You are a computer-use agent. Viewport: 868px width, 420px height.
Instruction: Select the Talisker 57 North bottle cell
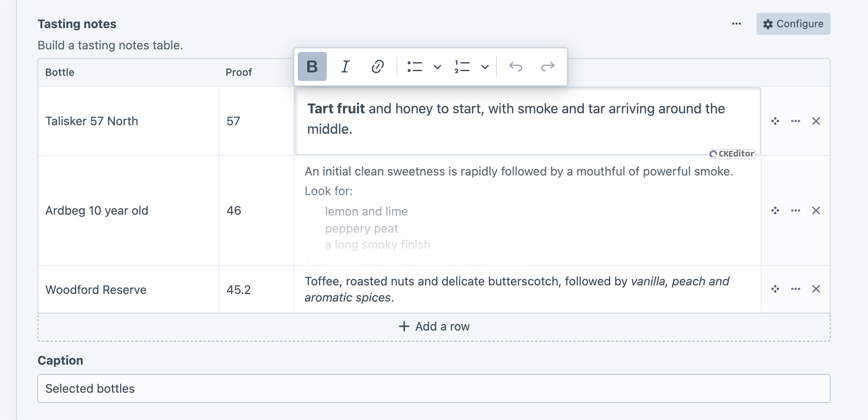point(128,121)
